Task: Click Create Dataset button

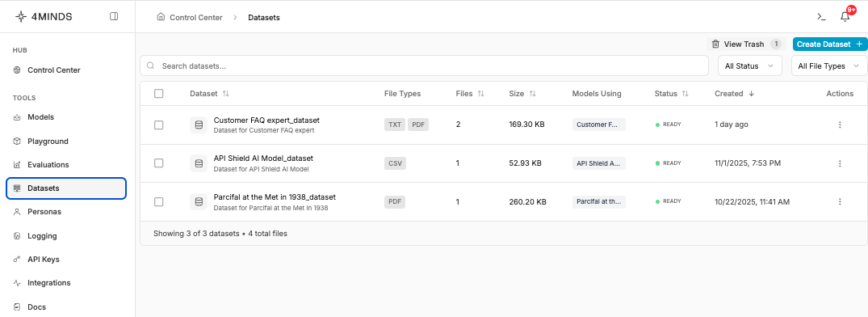Action: pyautogui.click(x=830, y=44)
